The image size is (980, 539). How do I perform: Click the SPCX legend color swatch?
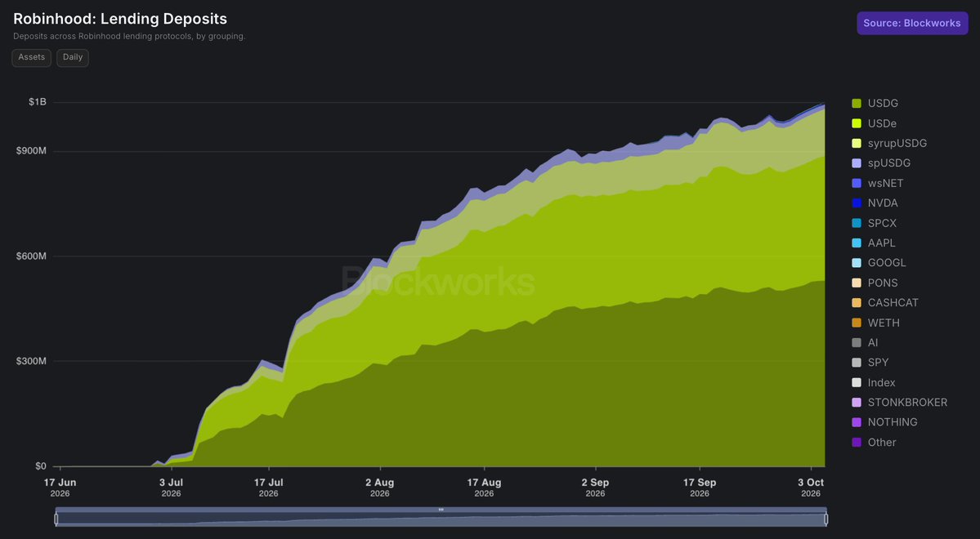(x=857, y=223)
